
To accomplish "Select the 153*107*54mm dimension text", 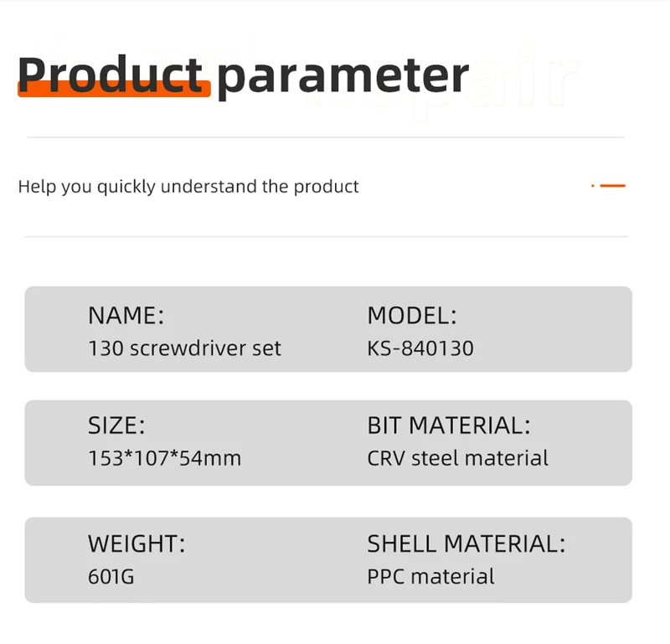I will click(x=165, y=458).
